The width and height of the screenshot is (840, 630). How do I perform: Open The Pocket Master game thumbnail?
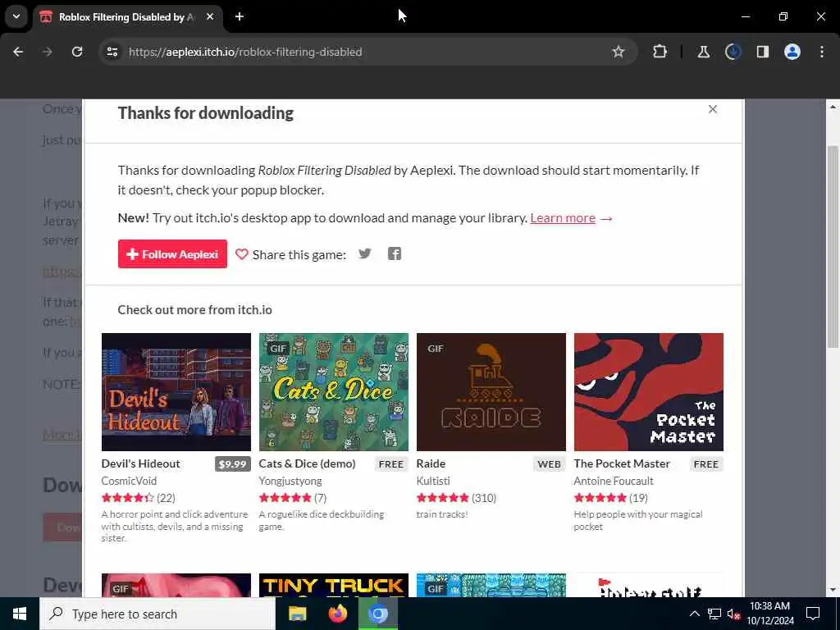649,392
